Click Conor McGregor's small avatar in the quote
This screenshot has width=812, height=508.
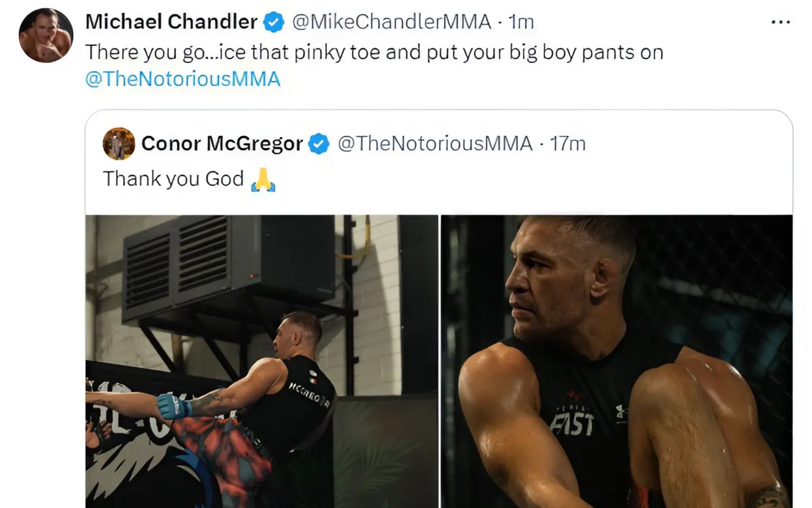119,144
